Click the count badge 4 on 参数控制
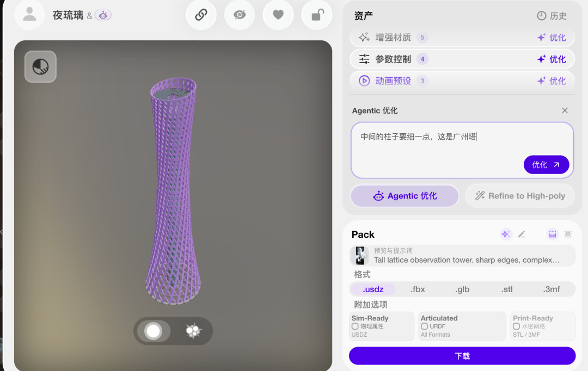588x371 pixels. pos(422,59)
